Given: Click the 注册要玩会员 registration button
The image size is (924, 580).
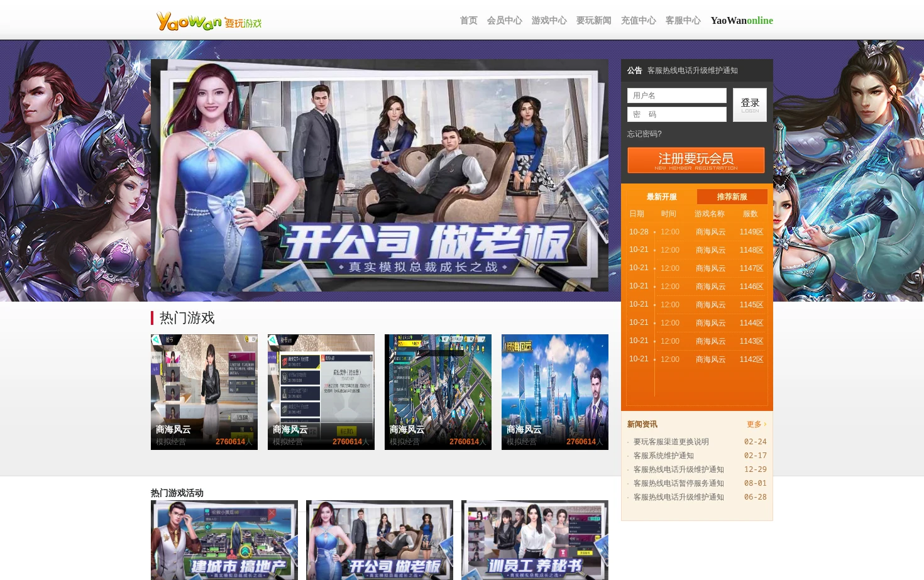Looking at the screenshot, I should (x=696, y=160).
